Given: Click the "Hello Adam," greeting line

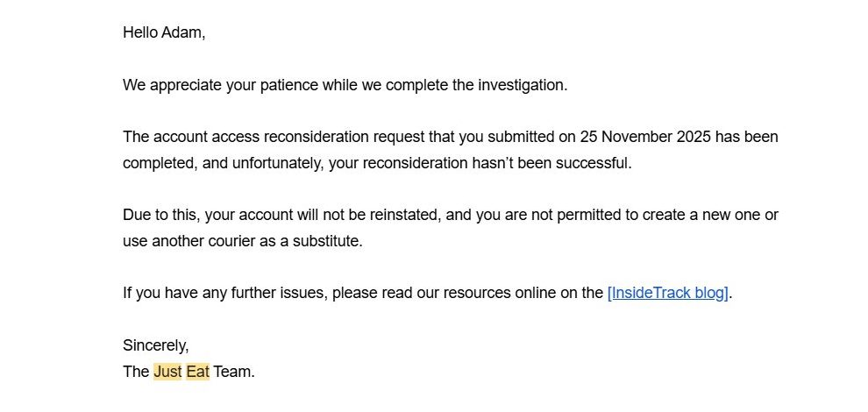Looking at the screenshot, I should (164, 32).
